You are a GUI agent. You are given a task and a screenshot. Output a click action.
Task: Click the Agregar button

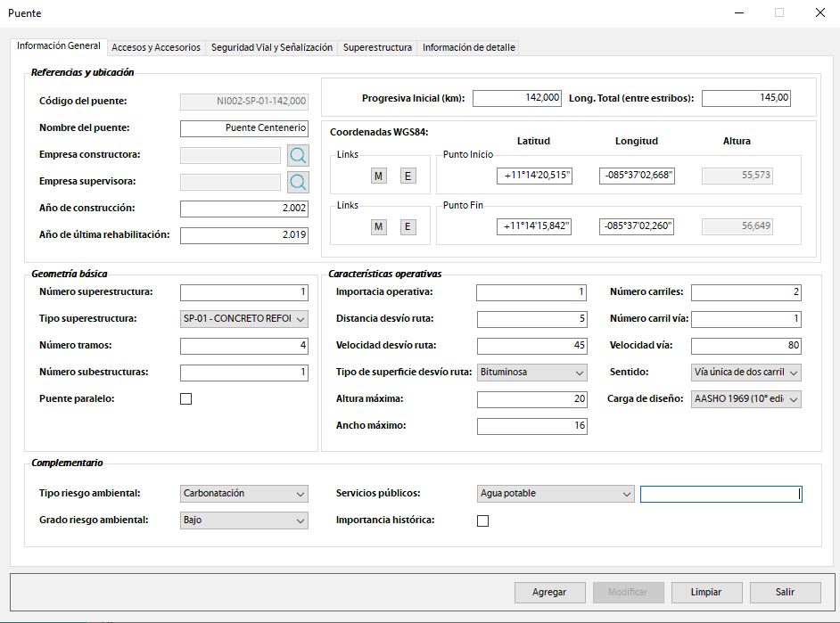tap(549, 593)
